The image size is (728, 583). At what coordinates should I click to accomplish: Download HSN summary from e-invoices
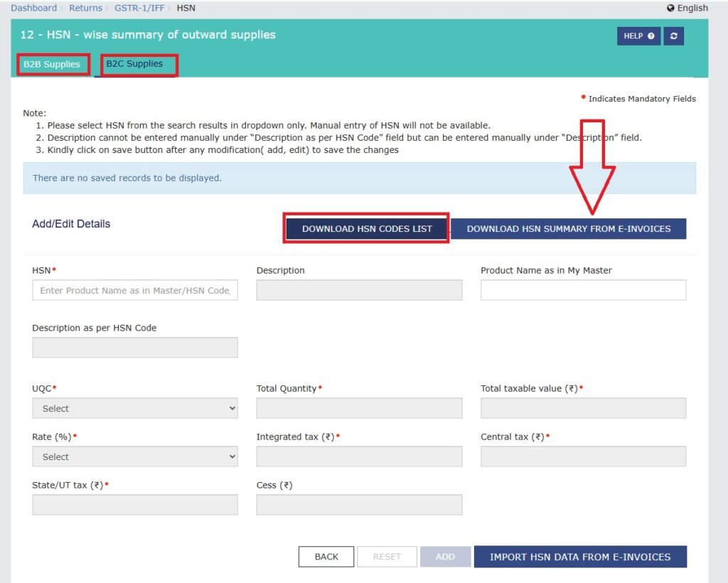[x=569, y=229]
